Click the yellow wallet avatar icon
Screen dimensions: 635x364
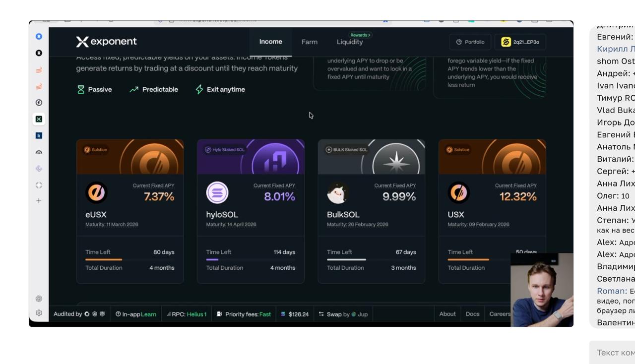[506, 42]
